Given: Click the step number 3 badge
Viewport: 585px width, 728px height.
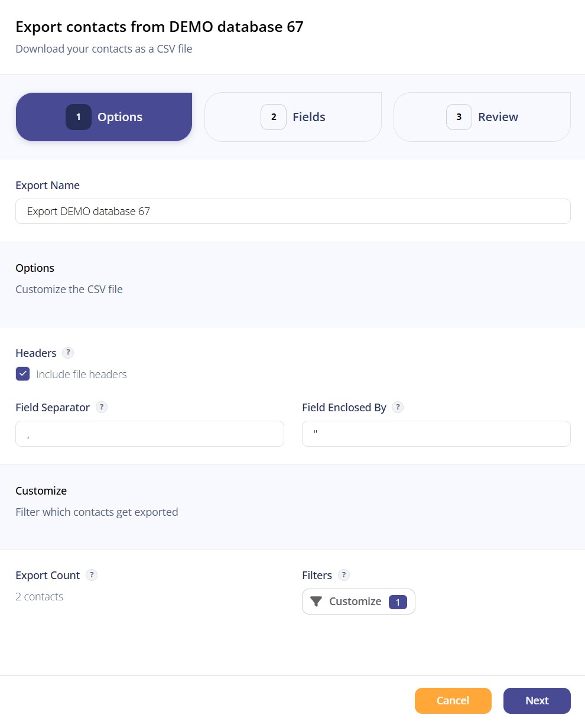Looking at the screenshot, I should 459,117.
